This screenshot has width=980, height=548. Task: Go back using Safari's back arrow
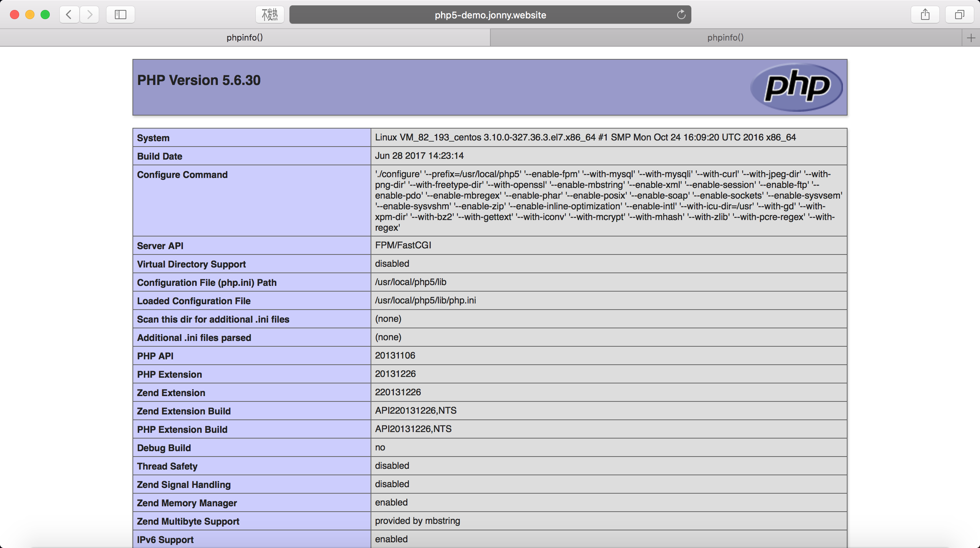(69, 15)
